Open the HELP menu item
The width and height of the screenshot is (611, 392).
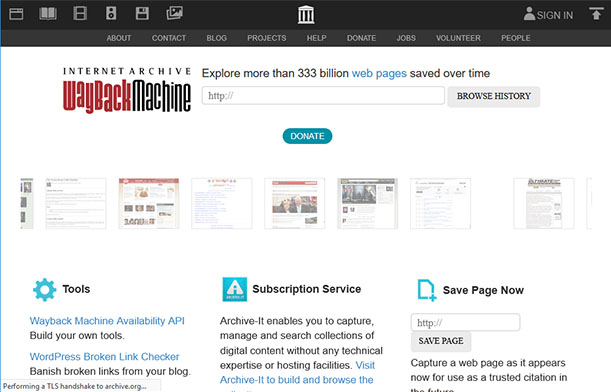pyautogui.click(x=316, y=38)
